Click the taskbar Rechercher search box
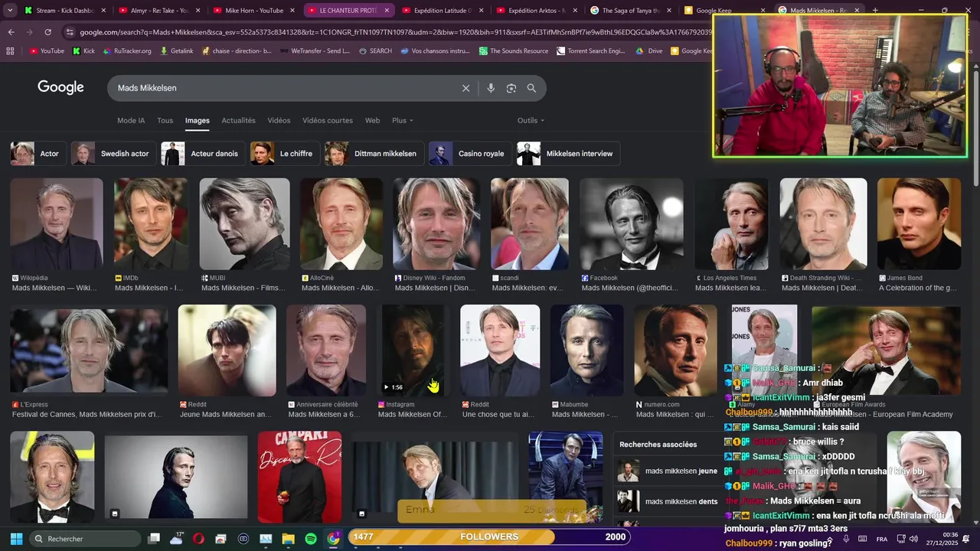This screenshot has height=551, width=980. pyautogui.click(x=86, y=538)
